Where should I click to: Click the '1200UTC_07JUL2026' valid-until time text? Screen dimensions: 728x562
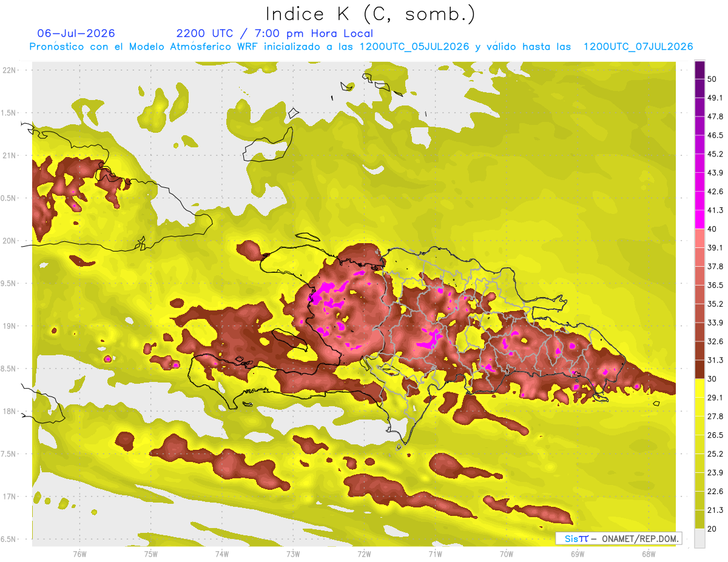(638, 47)
